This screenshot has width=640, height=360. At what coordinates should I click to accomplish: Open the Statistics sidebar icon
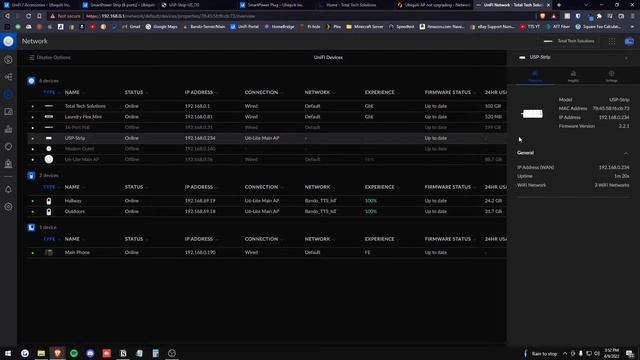[x=8, y=129]
